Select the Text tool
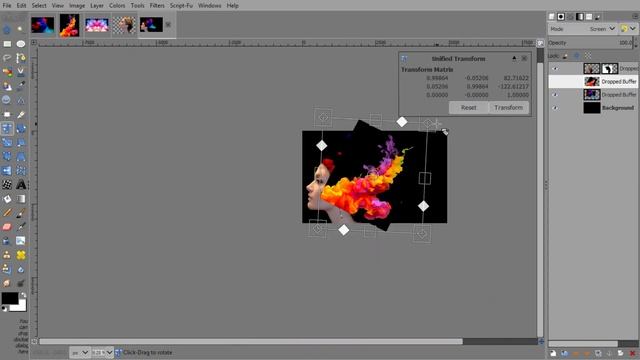 [21, 184]
